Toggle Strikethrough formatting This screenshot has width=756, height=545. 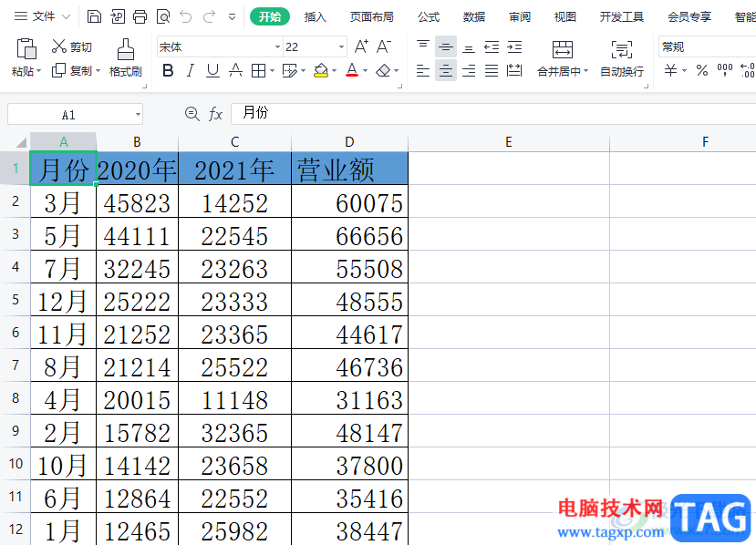tap(235, 71)
